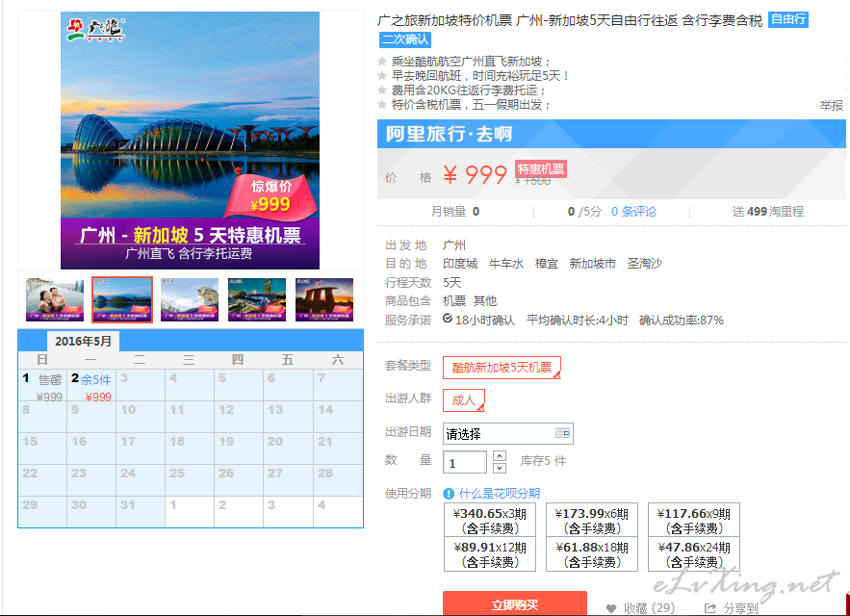Select package type 酷航新加坡5天机票
Screen dimensions: 850x616
click(502, 368)
